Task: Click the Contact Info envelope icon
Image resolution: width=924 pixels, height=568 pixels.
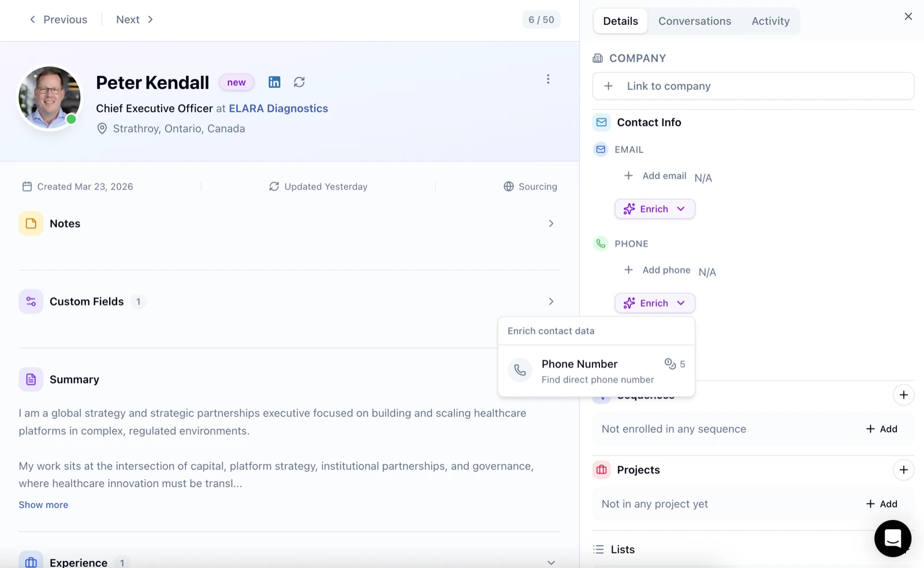Action: pos(601,122)
